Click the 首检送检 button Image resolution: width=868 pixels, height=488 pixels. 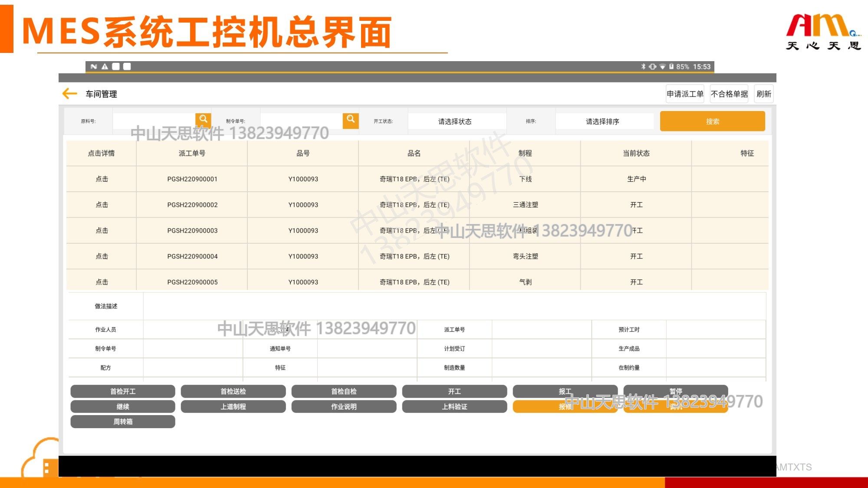point(233,391)
